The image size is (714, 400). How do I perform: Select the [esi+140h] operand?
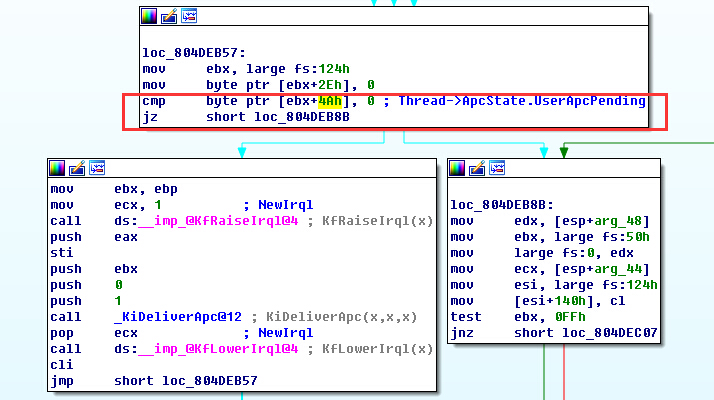click(554, 301)
